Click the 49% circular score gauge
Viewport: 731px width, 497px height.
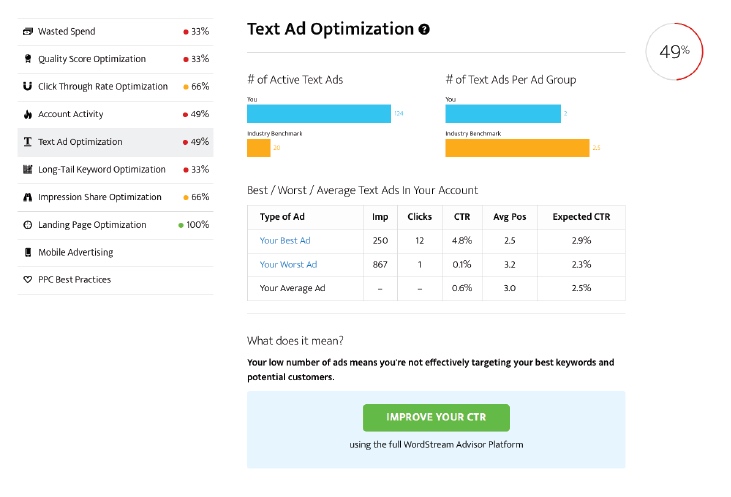(x=674, y=51)
